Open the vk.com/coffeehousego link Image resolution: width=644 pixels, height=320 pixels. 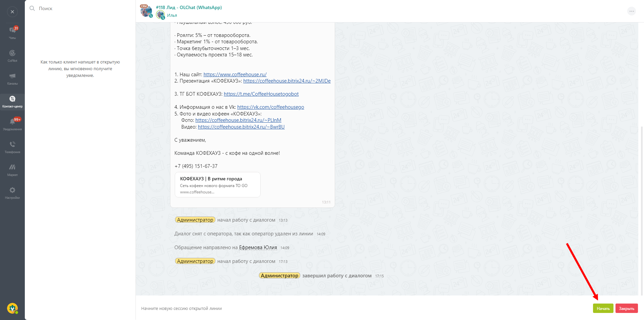tap(270, 107)
